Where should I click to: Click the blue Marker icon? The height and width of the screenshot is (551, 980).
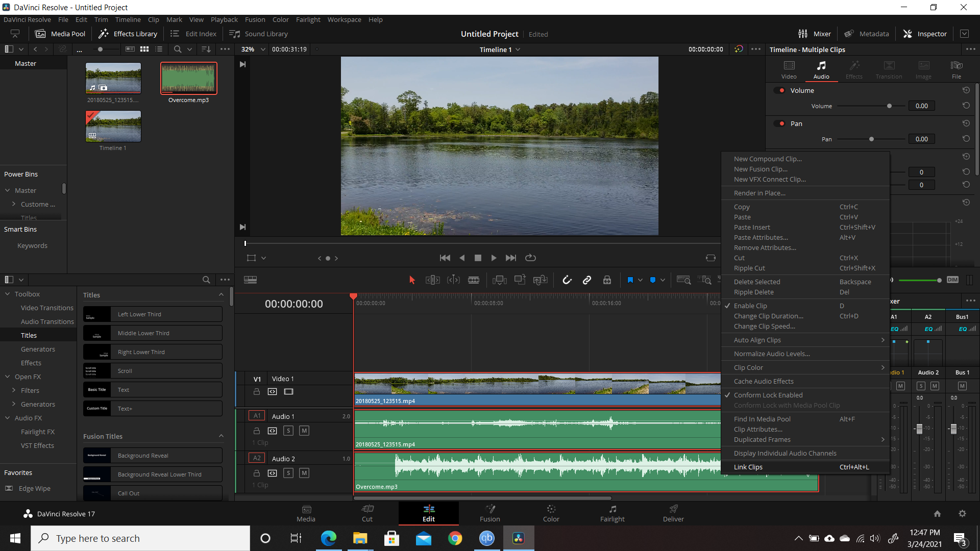pos(652,280)
